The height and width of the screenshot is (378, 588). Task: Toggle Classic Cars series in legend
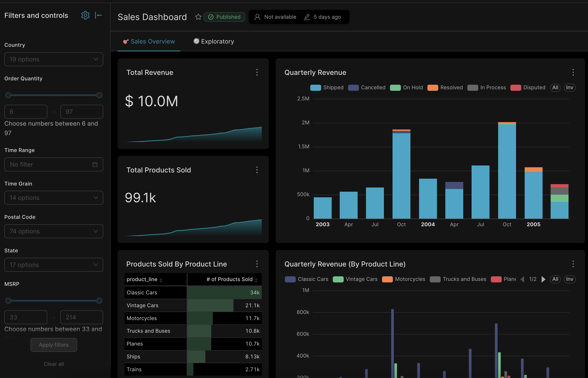[306, 279]
